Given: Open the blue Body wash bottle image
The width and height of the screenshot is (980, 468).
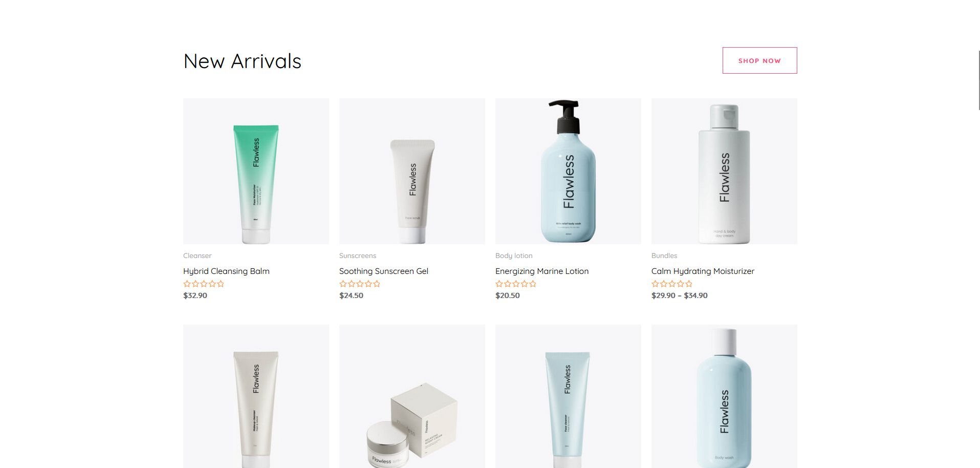Looking at the screenshot, I should click(724, 396).
